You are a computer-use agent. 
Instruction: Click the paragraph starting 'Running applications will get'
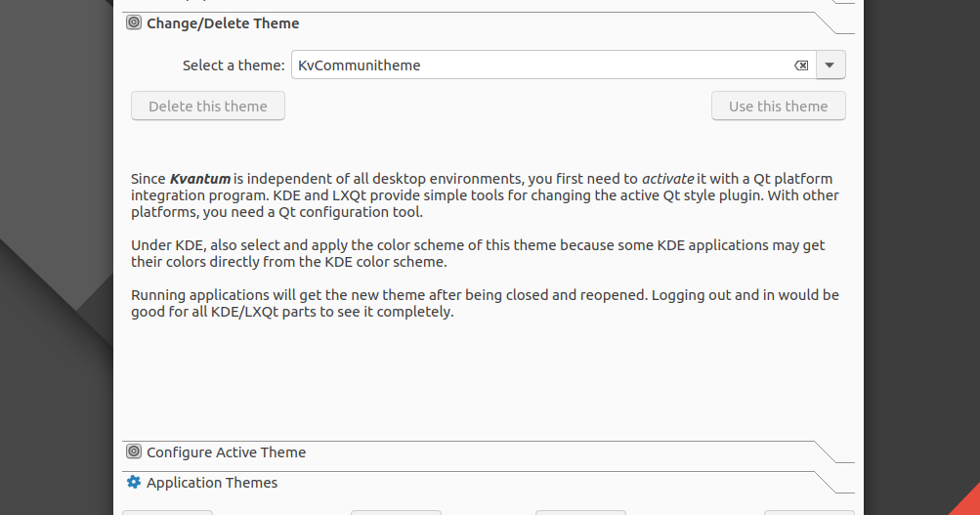pos(485,303)
